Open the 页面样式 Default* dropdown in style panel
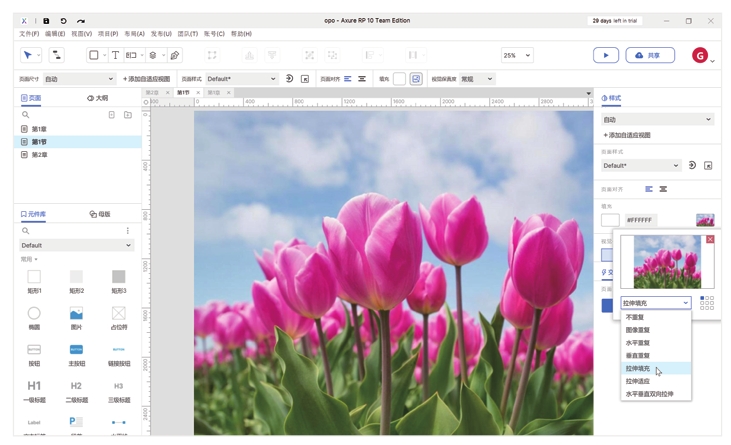This screenshot has height=445, width=731. [641, 166]
